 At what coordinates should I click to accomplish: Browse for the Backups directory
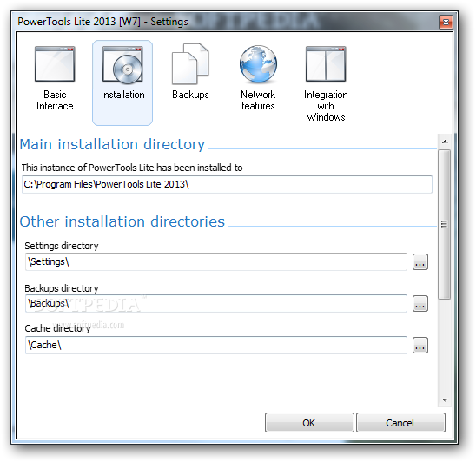[420, 304]
